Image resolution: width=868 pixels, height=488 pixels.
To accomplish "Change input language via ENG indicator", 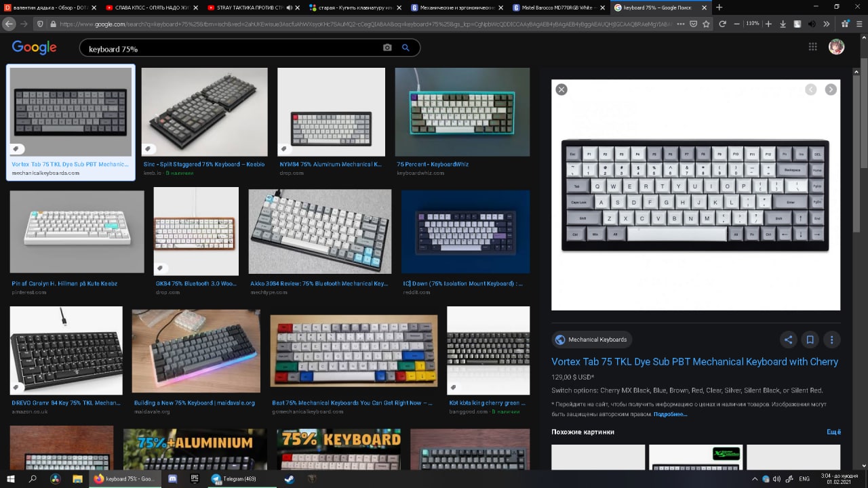I will pyautogui.click(x=804, y=479).
